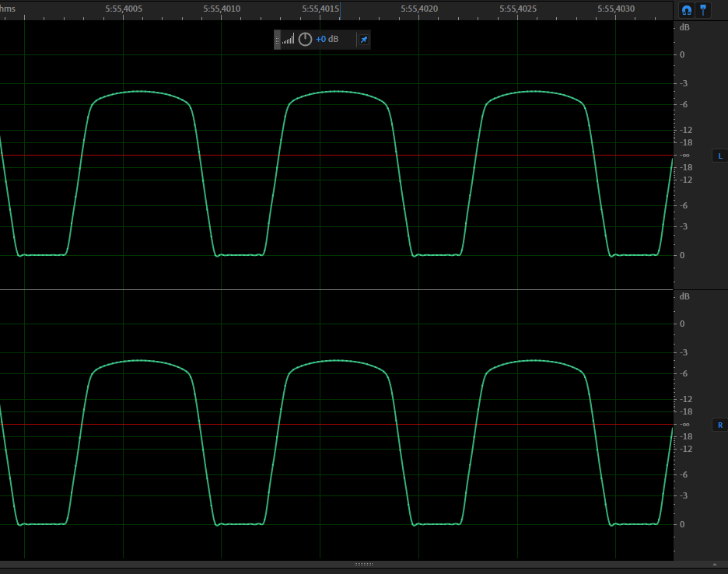Viewport: 728px width, 574px height.
Task: Expand the panel with bottom-right arrow
Action: (715, 564)
